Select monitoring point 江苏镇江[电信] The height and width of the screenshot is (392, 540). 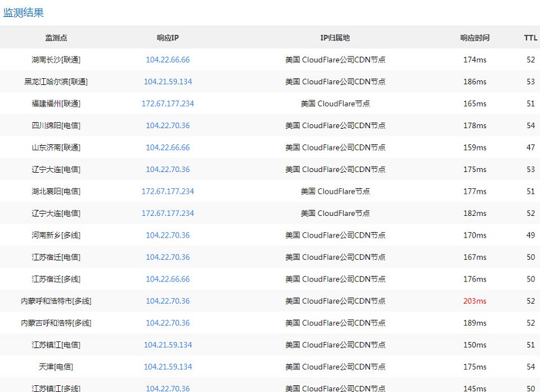point(56,345)
